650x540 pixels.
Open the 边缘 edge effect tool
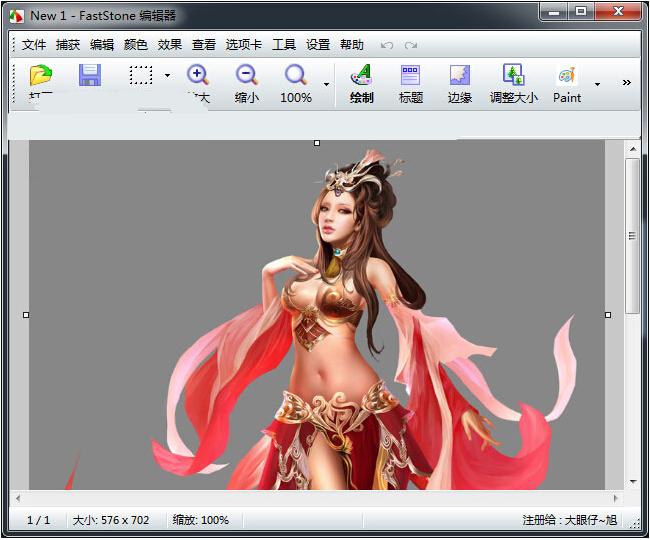coord(459,76)
